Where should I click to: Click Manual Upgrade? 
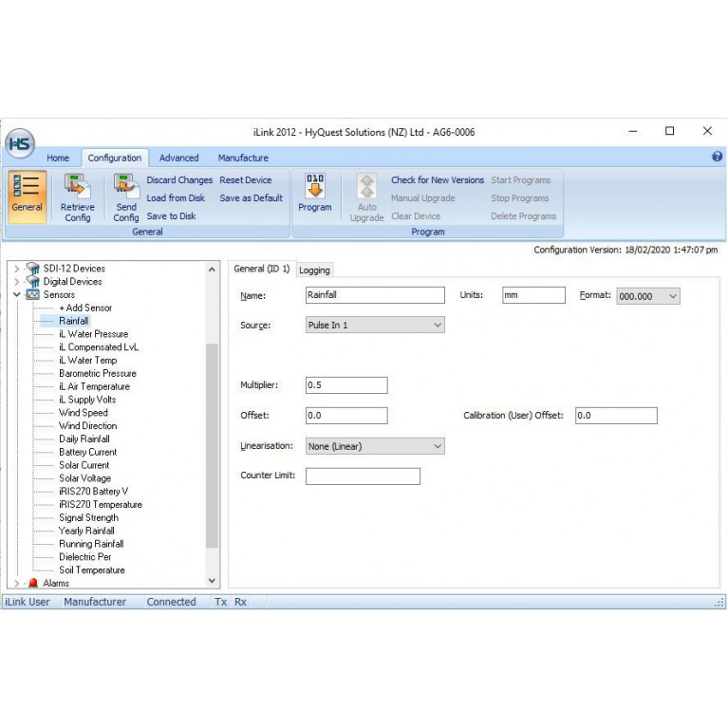coord(423,198)
